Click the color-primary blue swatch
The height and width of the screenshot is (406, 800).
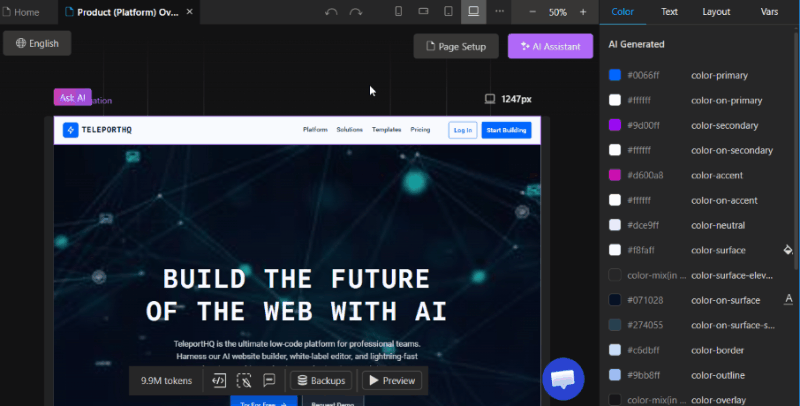click(x=615, y=75)
